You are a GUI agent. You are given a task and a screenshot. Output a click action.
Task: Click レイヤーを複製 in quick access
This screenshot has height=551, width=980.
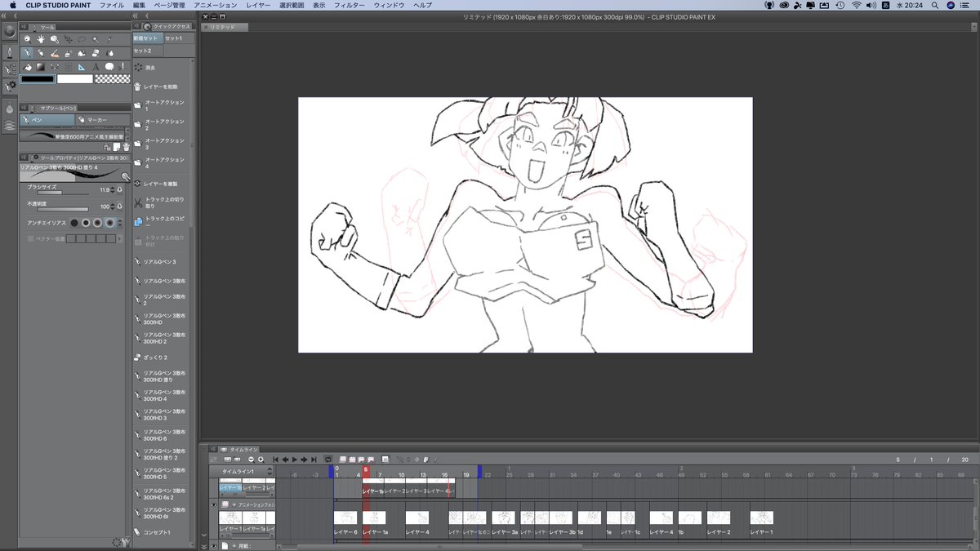tap(159, 184)
